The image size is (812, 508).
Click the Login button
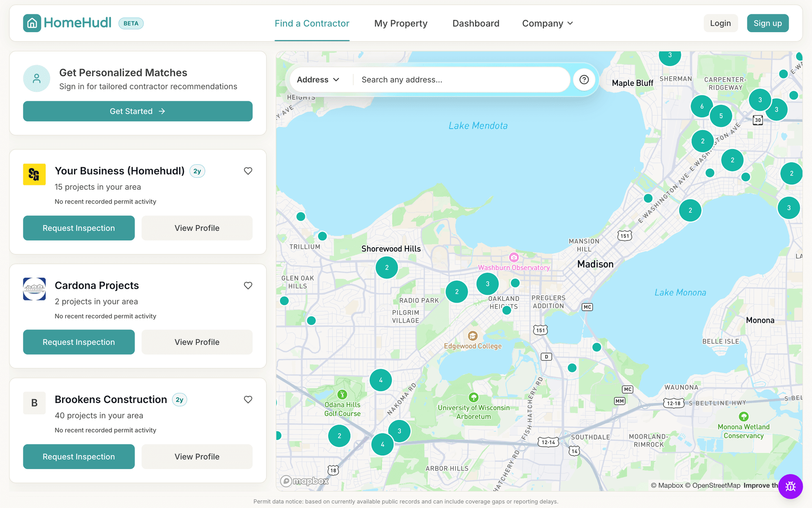(x=721, y=23)
